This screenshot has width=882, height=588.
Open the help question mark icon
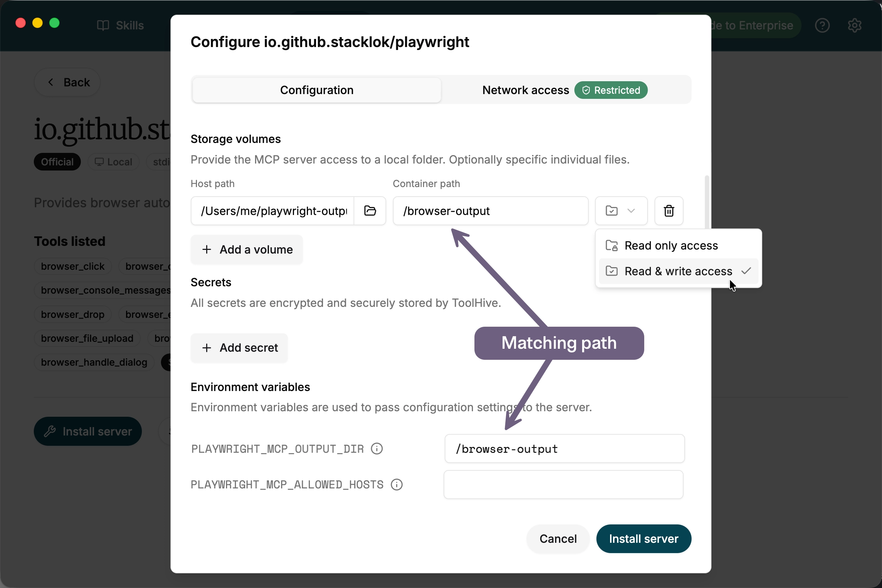click(822, 25)
